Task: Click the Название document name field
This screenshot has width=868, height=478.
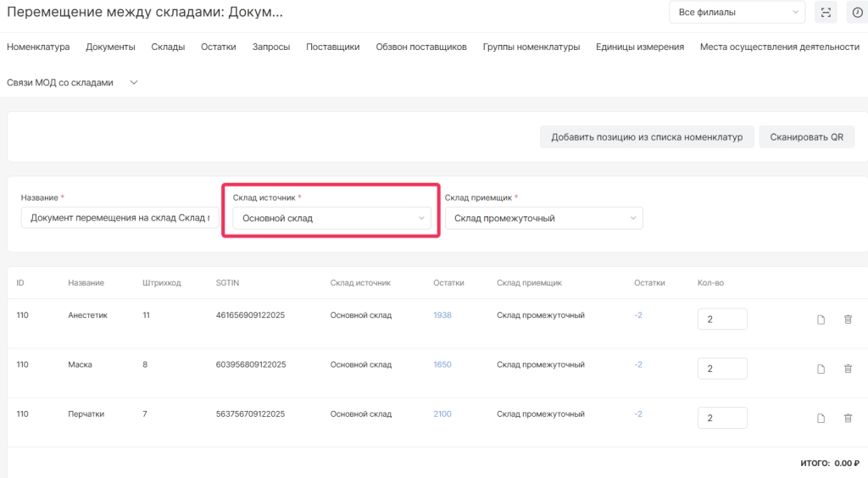Action: tap(119, 218)
